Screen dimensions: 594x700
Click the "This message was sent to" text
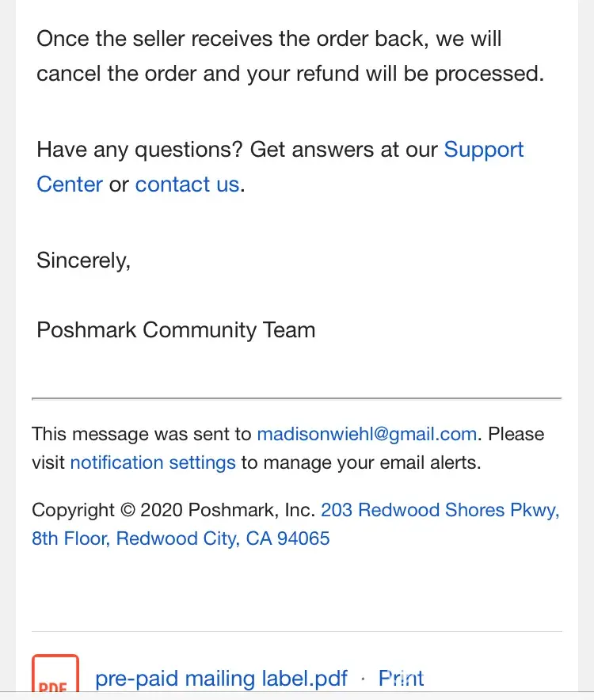click(142, 434)
